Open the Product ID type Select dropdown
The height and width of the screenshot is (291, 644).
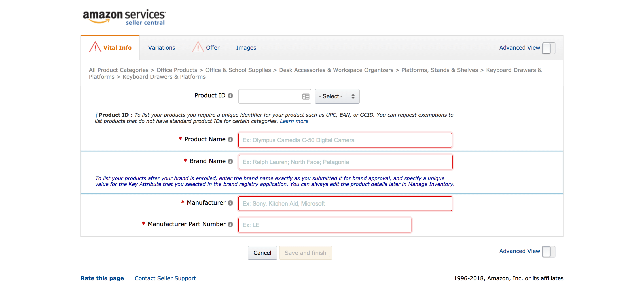(337, 96)
